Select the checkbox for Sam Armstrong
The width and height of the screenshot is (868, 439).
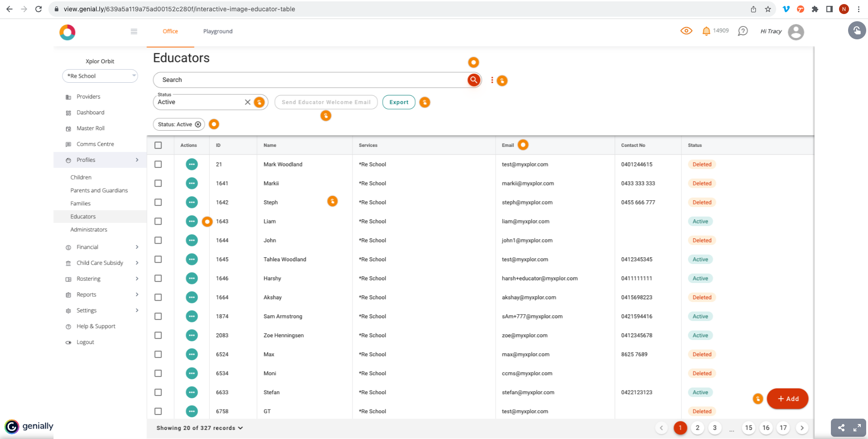pyautogui.click(x=158, y=316)
